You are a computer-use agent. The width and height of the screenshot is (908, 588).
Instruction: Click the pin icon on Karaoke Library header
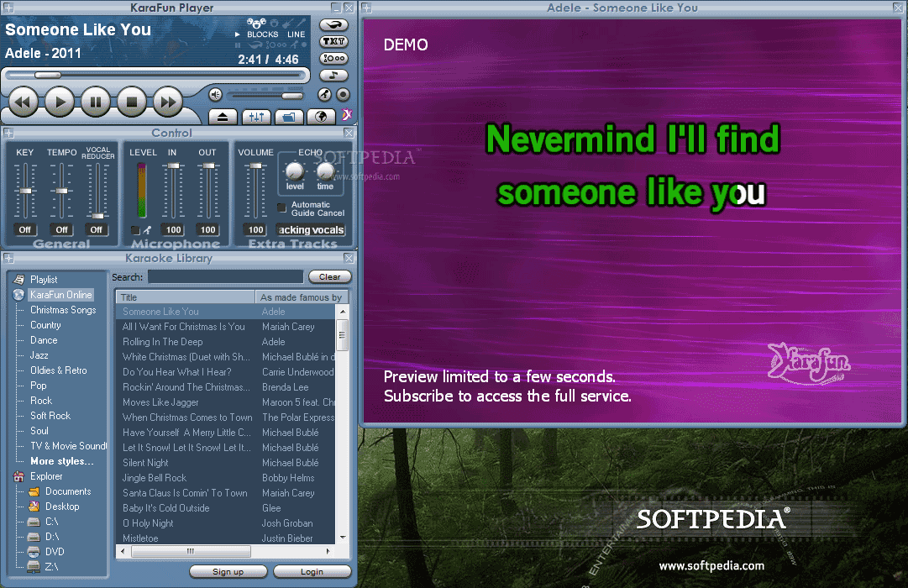coord(8,259)
